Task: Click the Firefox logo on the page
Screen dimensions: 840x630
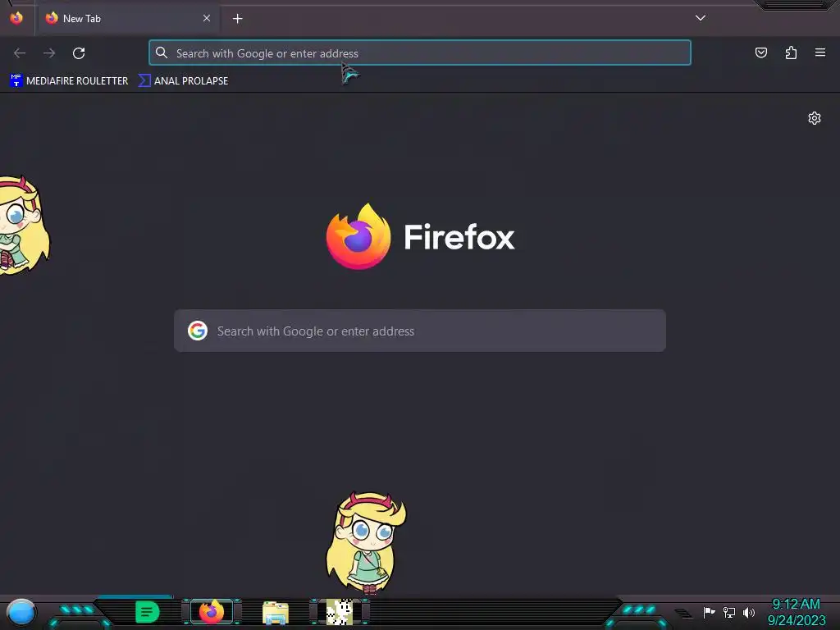Action: pyautogui.click(x=420, y=237)
